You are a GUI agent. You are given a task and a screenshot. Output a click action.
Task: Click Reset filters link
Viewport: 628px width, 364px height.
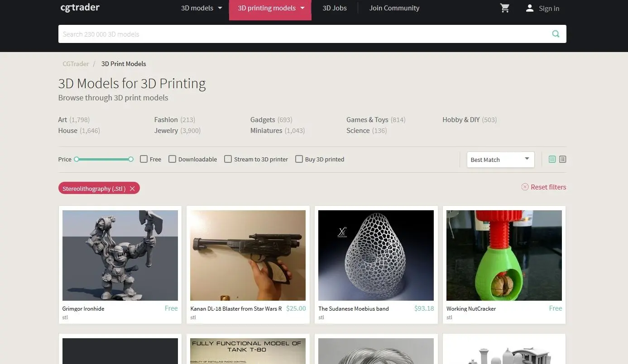point(544,187)
